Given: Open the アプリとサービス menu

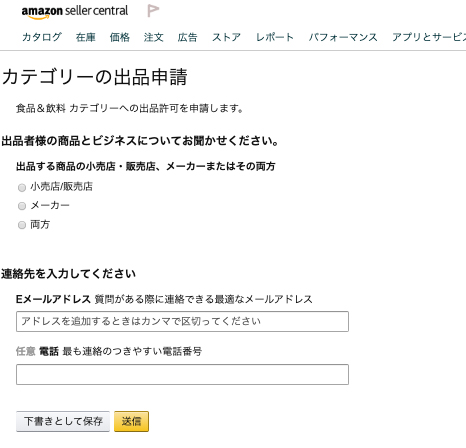Looking at the screenshot, I should pos(429,37).
